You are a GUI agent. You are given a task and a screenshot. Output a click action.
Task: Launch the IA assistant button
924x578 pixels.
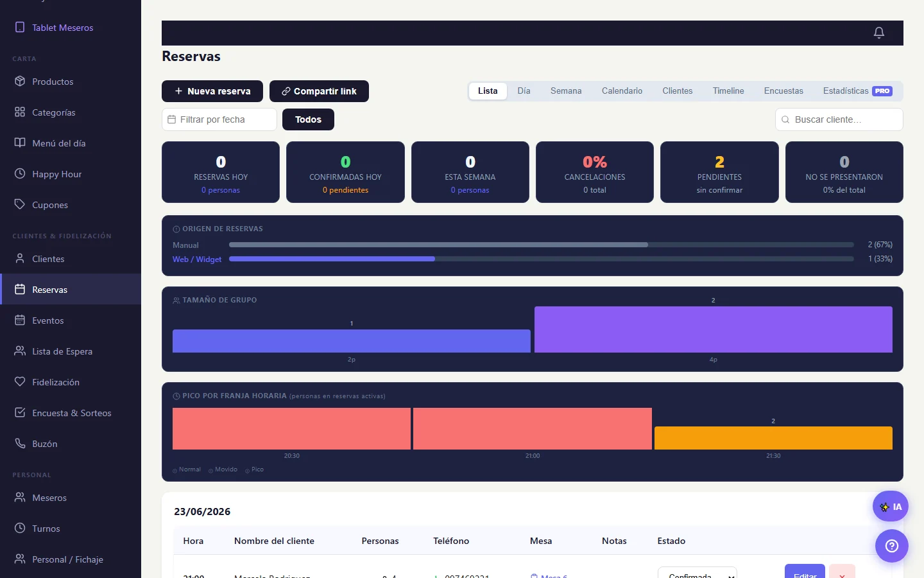[x=891, y=507]
